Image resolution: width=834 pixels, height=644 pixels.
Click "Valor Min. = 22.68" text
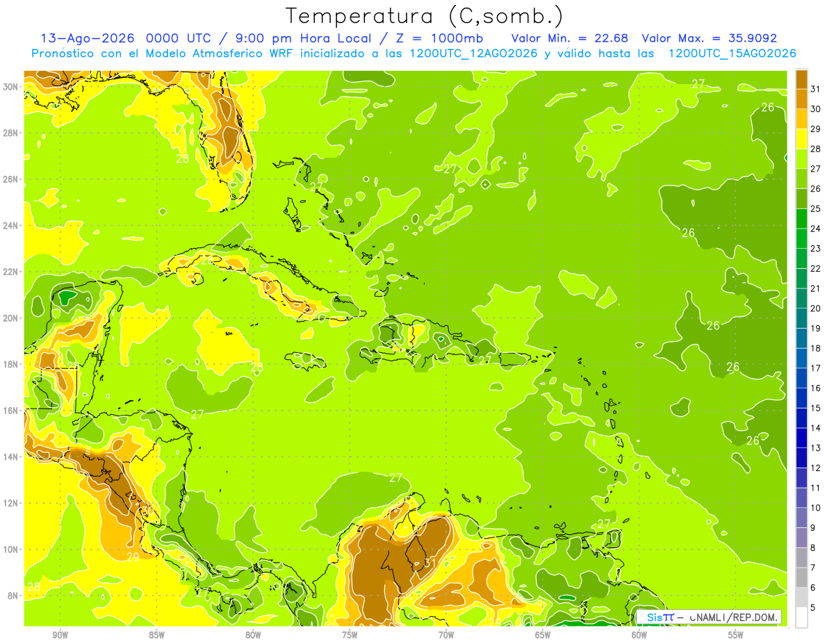point(570,38)
